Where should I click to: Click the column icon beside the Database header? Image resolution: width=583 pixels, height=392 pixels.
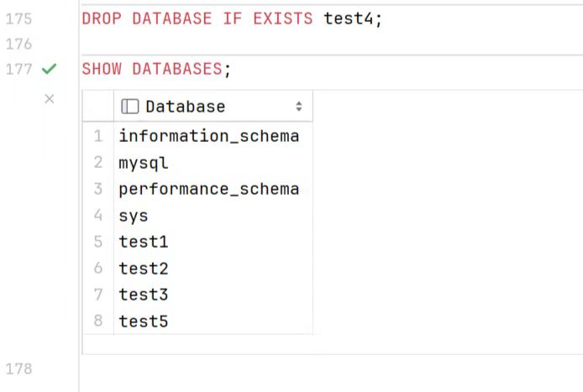click(129, 107)
